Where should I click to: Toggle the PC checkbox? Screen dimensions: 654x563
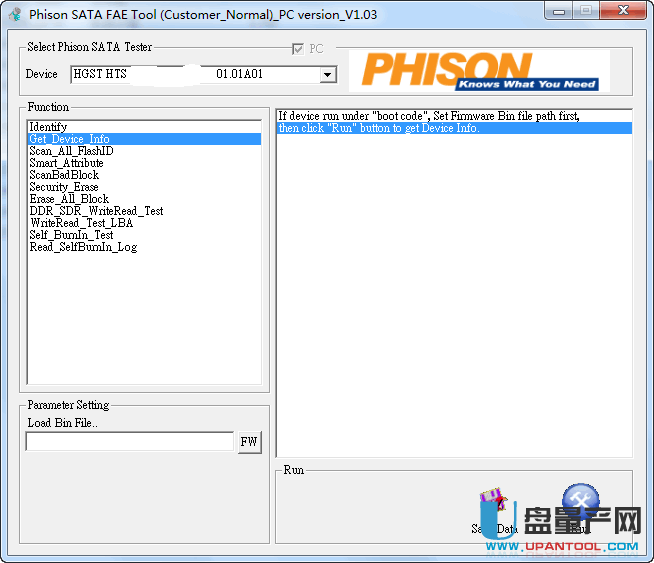297,49
